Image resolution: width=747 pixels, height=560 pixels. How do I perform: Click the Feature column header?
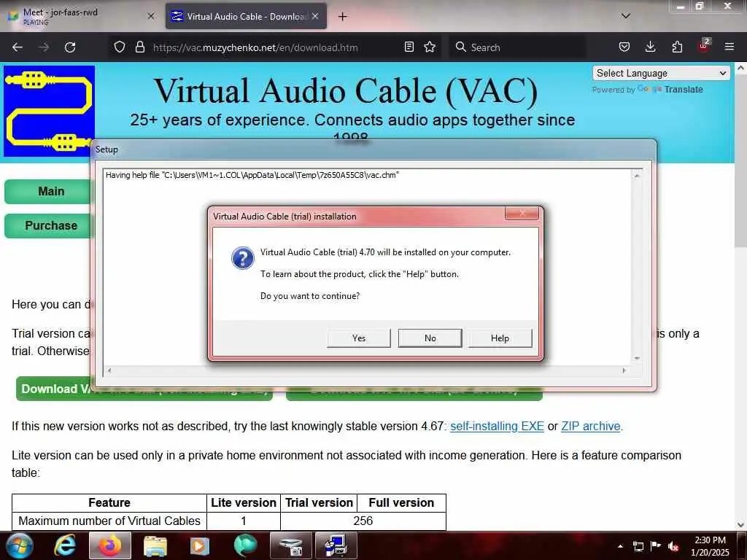pos(109,503)
